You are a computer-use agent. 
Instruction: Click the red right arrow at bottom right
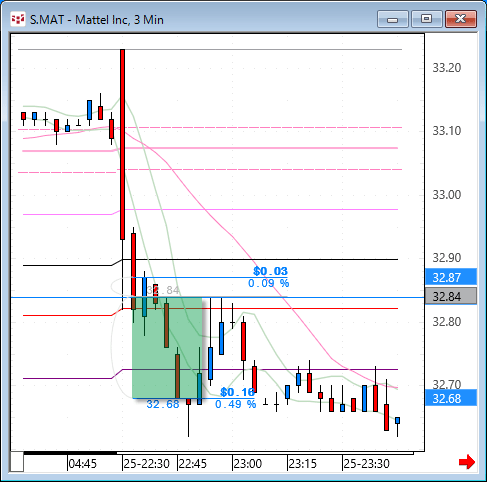pyautogui.click(x=467, y=462)
